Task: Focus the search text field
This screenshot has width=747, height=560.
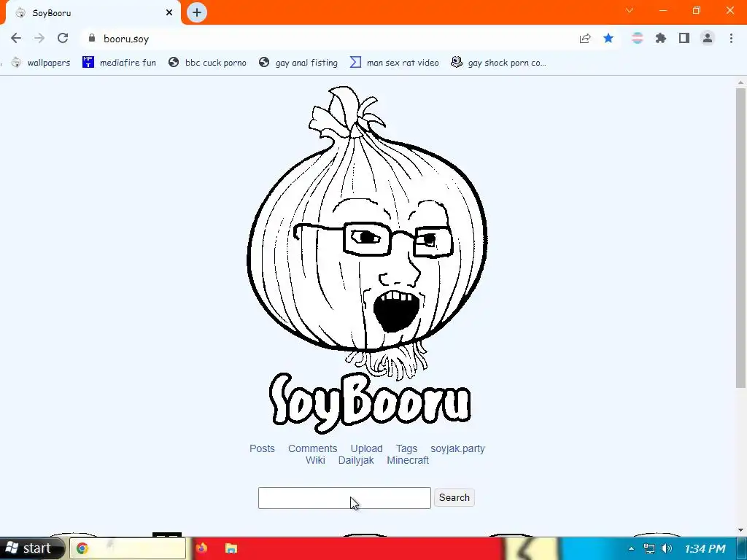Action: 344,498
